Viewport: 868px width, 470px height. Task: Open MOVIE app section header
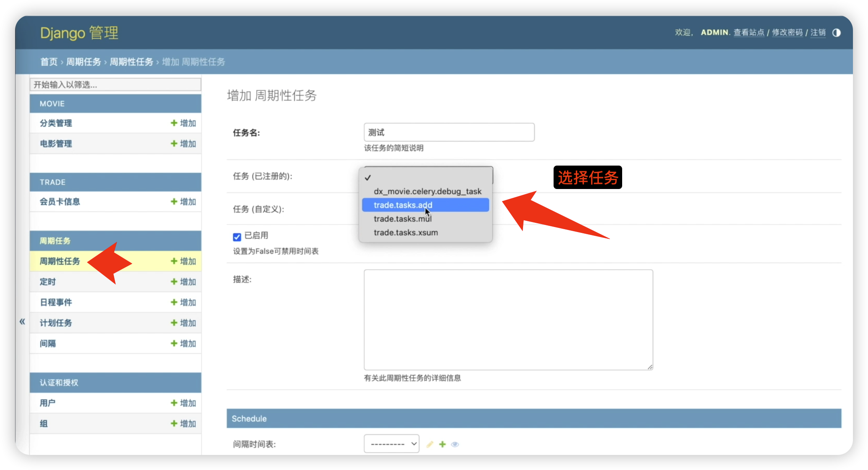click(52, 104)
